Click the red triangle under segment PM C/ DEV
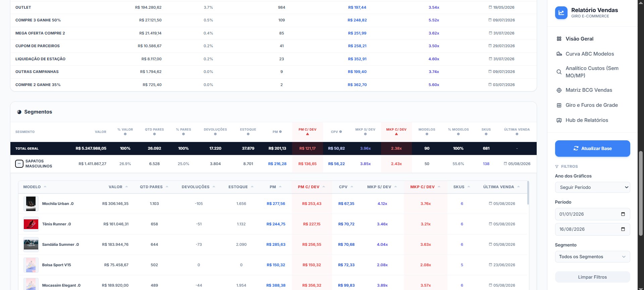Image resolution: width=644 pixels, height=290 pixels. (308, 134)
